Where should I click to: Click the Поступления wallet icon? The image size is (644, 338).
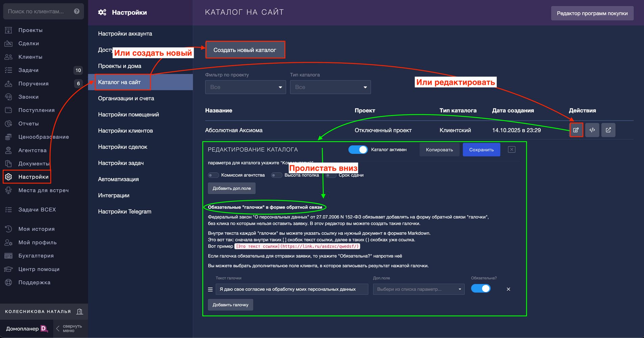8,110
